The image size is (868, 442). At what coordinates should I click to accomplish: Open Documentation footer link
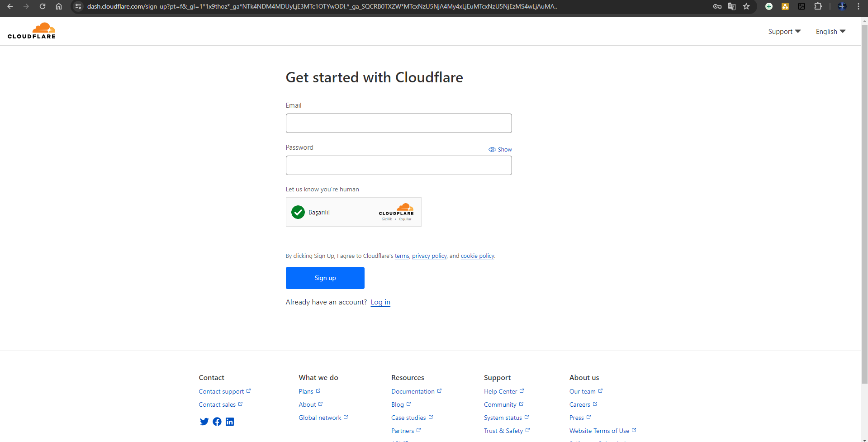coord(417,391)
